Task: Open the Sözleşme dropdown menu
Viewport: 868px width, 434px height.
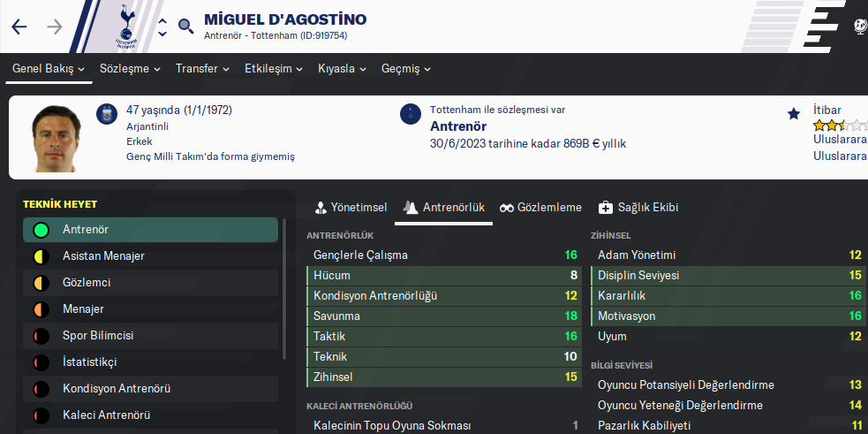Action: [x=130, y=68]
